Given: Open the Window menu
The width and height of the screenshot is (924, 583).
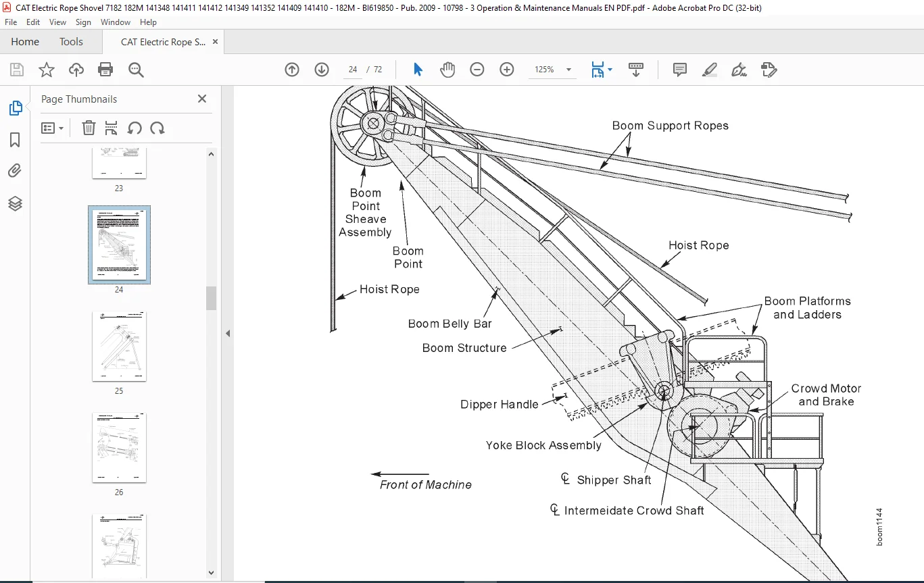Looking at the screenshot, I should [x=116, y=22].
